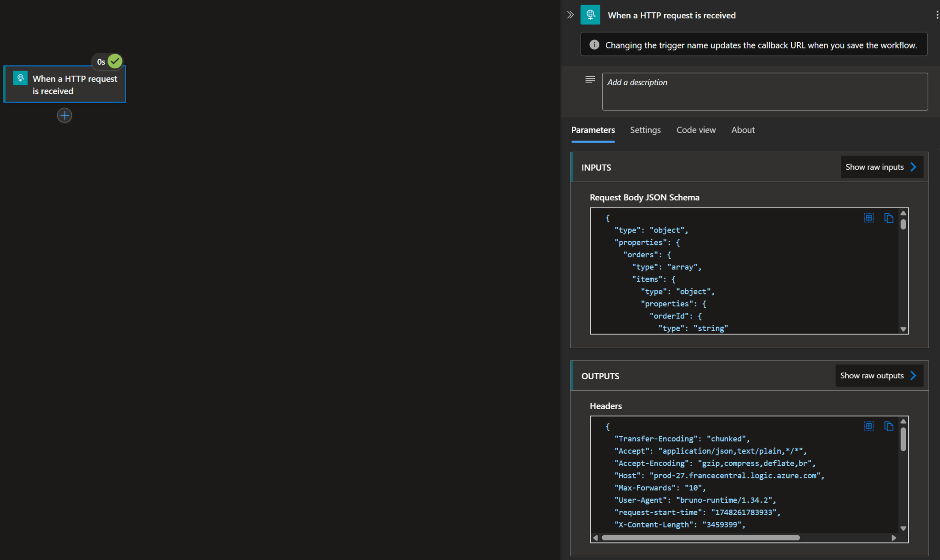Screen dimensions: 940x560
Task: Click the plus button below the trigger node
Action: point(65,115)
